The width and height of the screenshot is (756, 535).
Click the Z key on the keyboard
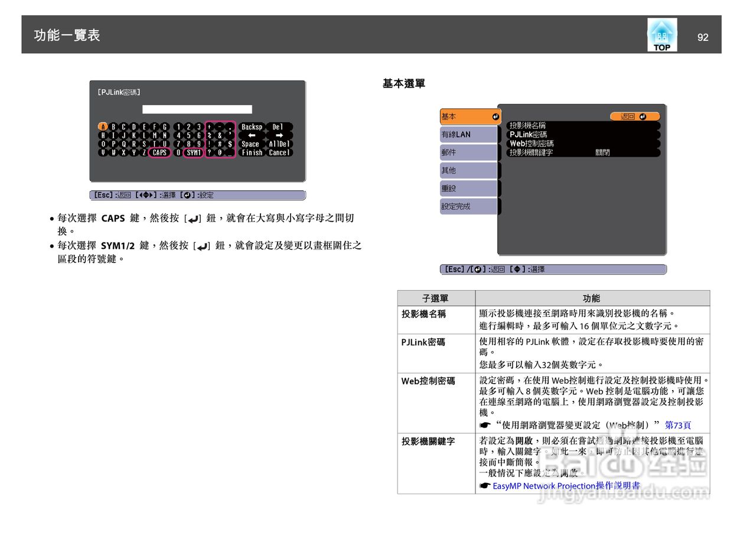tap(144, 153)
